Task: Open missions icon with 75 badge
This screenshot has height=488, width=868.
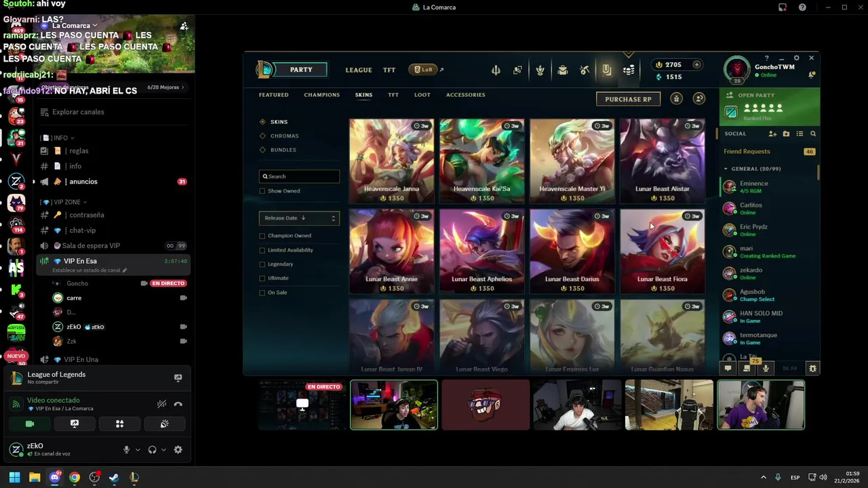Action: 747,368
